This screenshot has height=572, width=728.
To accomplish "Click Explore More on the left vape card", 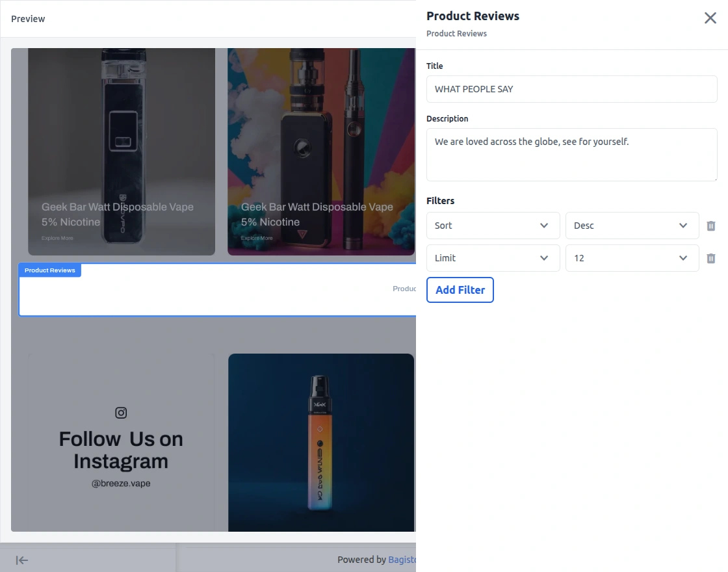I will coord(57,238).
